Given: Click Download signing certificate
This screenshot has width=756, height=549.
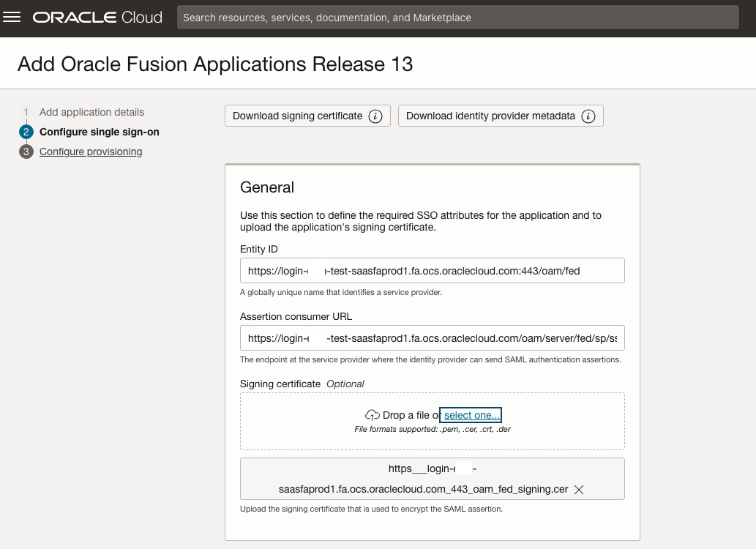Looking at the screenshot, I should click(296, 116).
